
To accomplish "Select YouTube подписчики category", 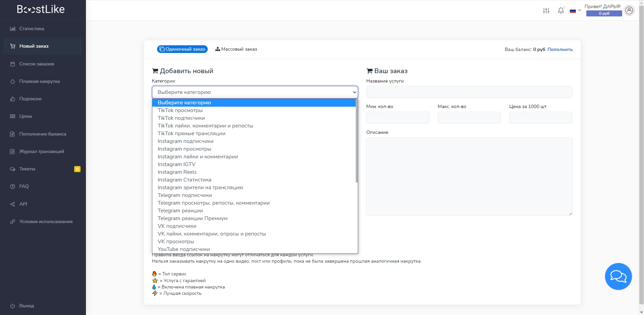I will (254, 249).
